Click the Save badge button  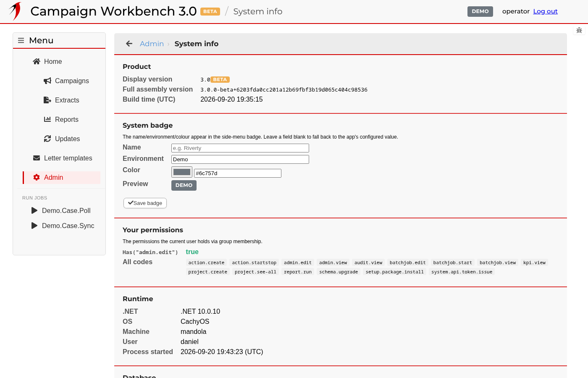coord(145,203)
